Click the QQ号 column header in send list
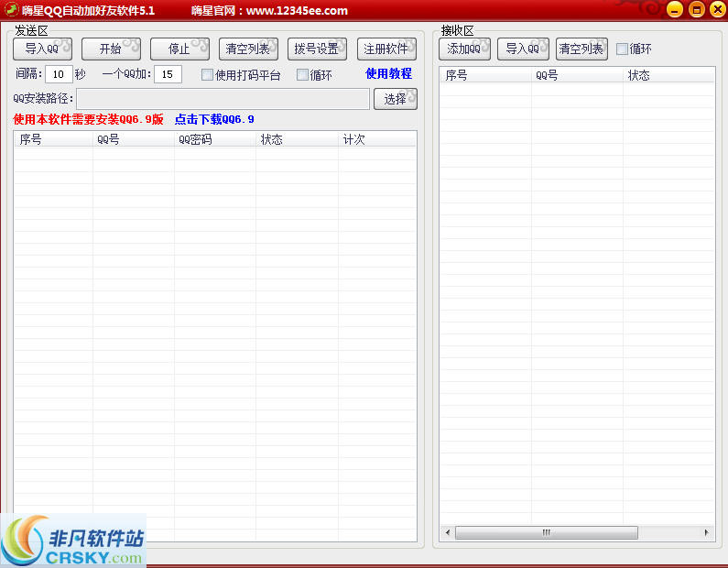 pos(134,139)
